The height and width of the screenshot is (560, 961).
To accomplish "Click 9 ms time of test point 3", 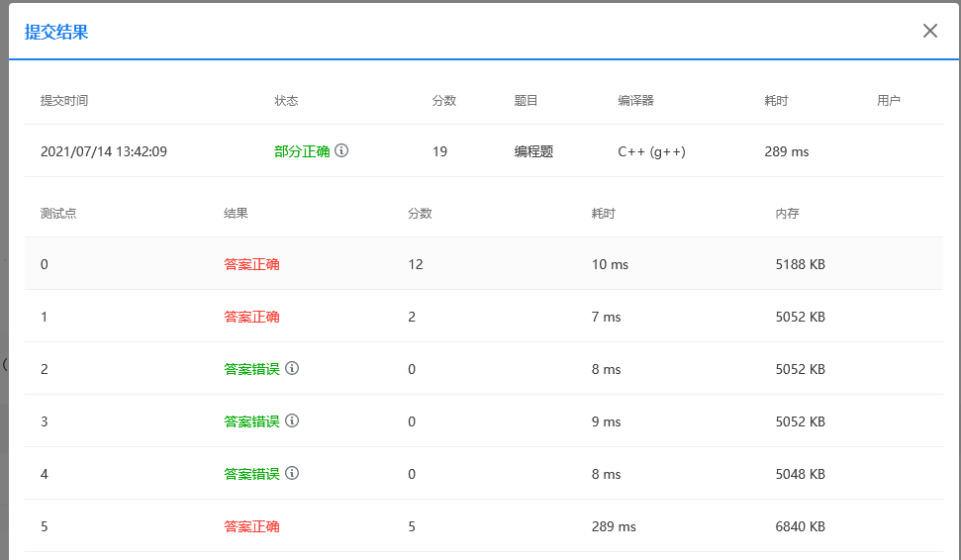I will click(606, 421).
